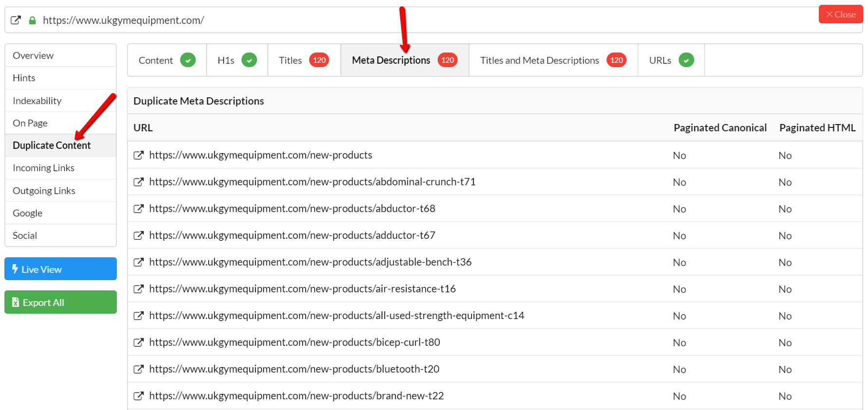Click green check badge on Content tab
The width and height of the screenshot is (868, 410).
coord(188,60)
